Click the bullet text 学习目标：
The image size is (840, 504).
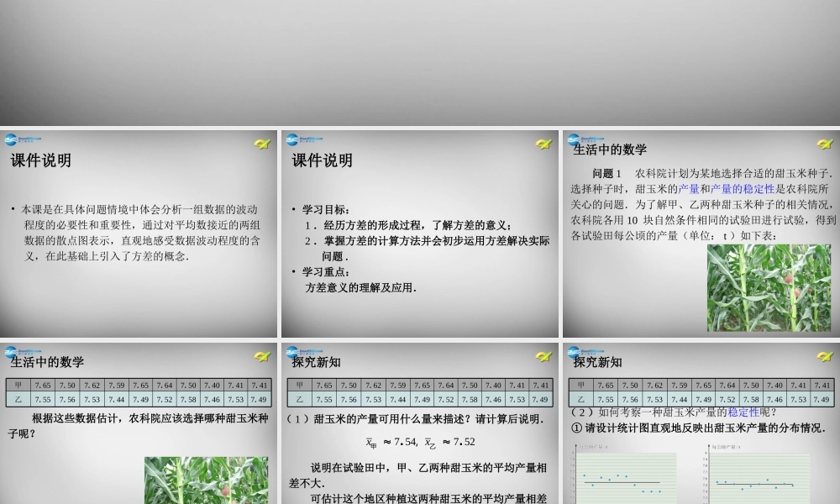[x=326, y=210]
